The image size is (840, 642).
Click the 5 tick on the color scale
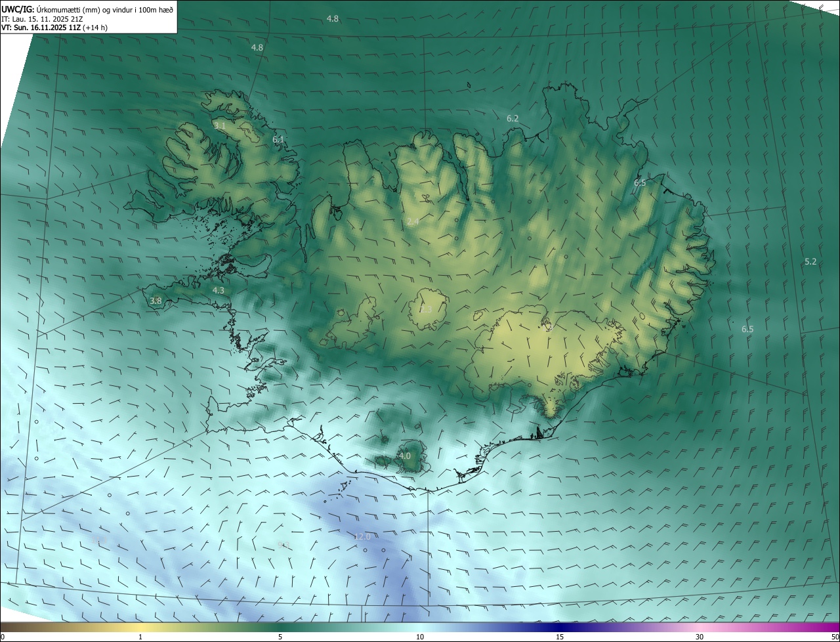pos(280,637)
